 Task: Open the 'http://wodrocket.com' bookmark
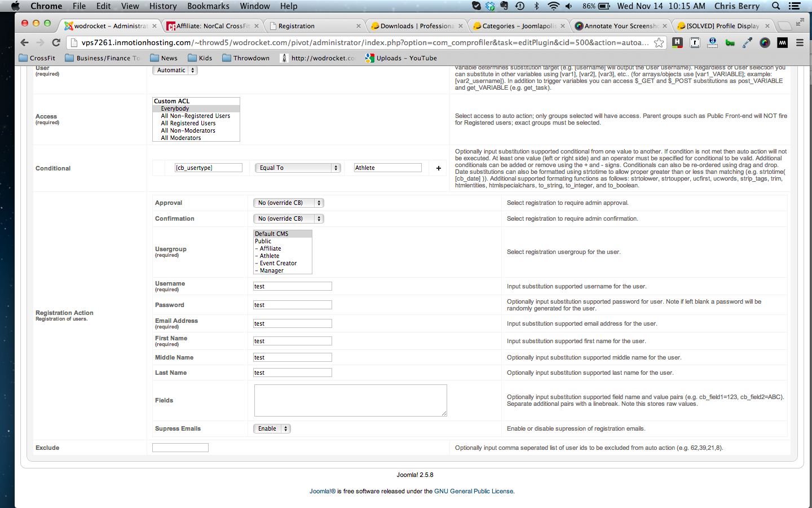point(317,58)
